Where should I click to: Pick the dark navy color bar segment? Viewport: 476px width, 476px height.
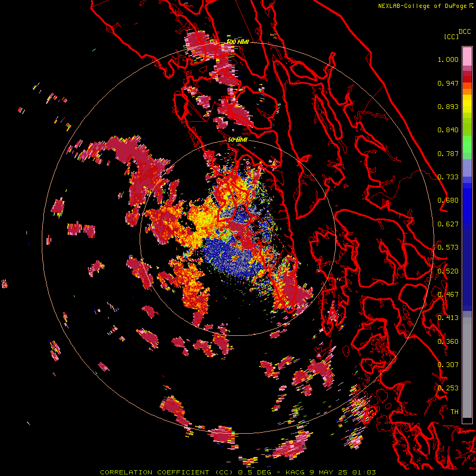click(x=467, y=267)
